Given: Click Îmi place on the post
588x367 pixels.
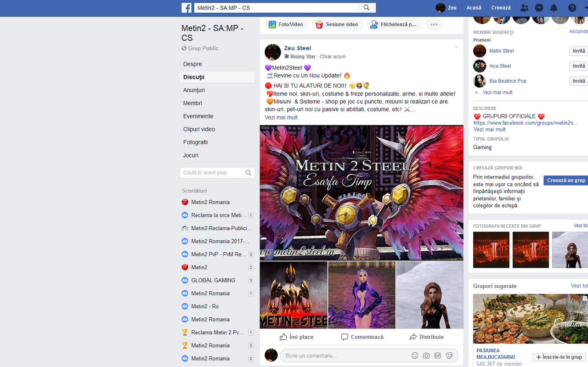Looking at the screenshot, I should pyautogui.click(x=296, y=337).
